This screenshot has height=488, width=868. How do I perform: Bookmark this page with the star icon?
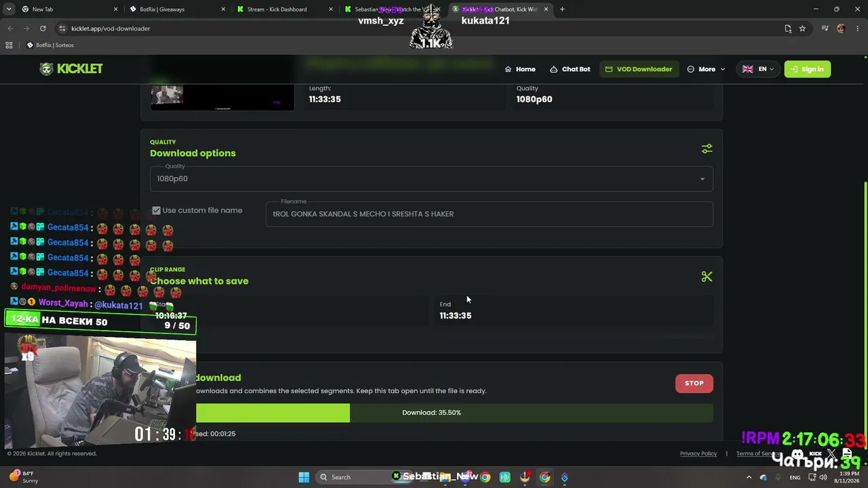point(802,28)
